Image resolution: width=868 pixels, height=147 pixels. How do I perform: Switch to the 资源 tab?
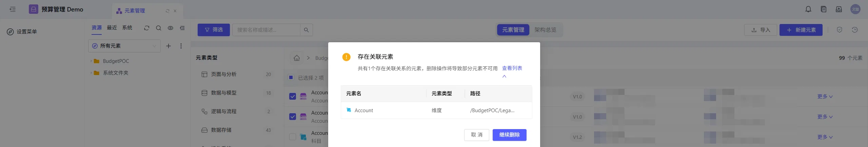click(97, 28)
